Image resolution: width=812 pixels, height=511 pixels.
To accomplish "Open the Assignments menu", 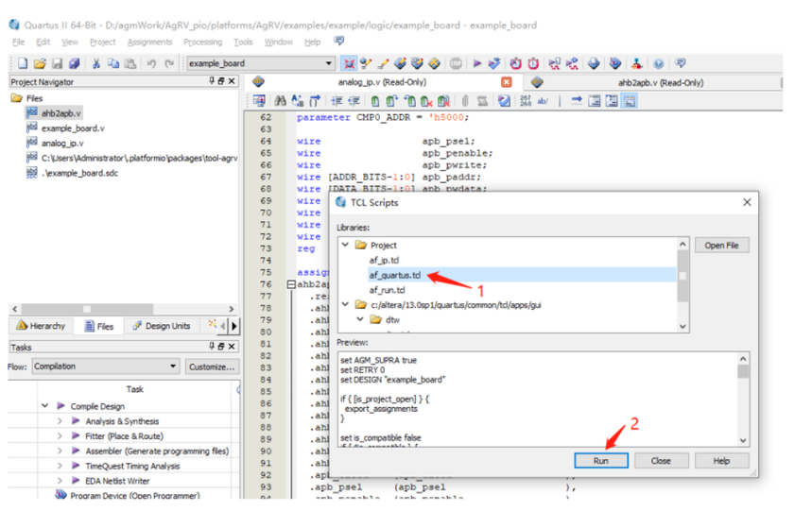I will pyautogui.click(x=149, y=42).
